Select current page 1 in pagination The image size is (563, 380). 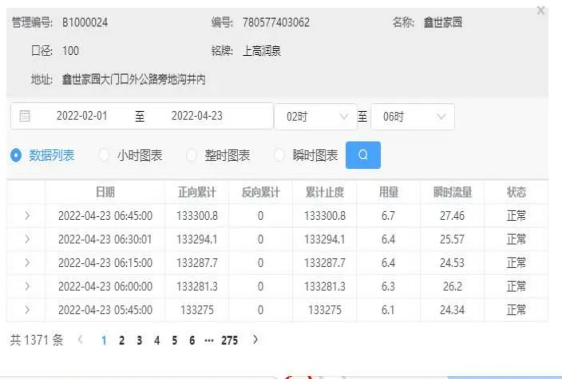[104, 340]
